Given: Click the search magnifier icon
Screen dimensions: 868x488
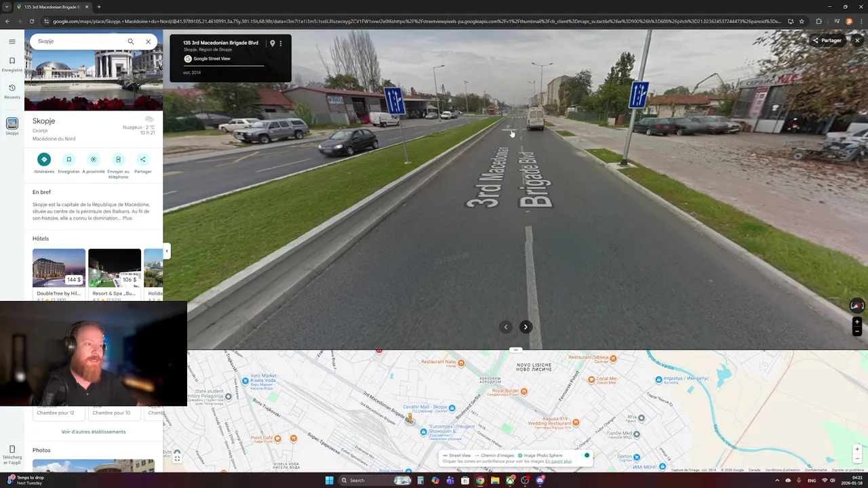Looking at the screenshot, I should click(131, 41).
